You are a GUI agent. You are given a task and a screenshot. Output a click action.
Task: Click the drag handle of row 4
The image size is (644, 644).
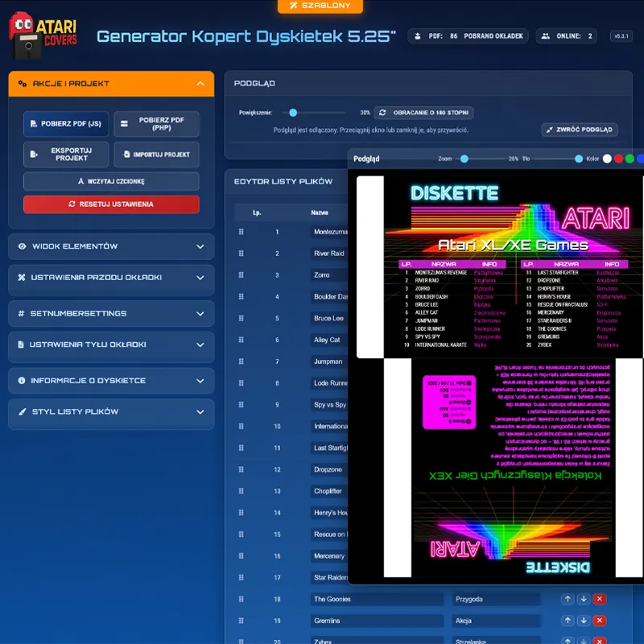click(241, 296)
